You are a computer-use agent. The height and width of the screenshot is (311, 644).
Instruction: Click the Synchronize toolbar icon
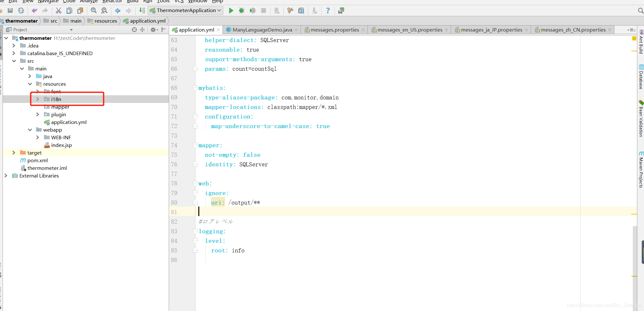pyautogui.click(x=21, y=11)
